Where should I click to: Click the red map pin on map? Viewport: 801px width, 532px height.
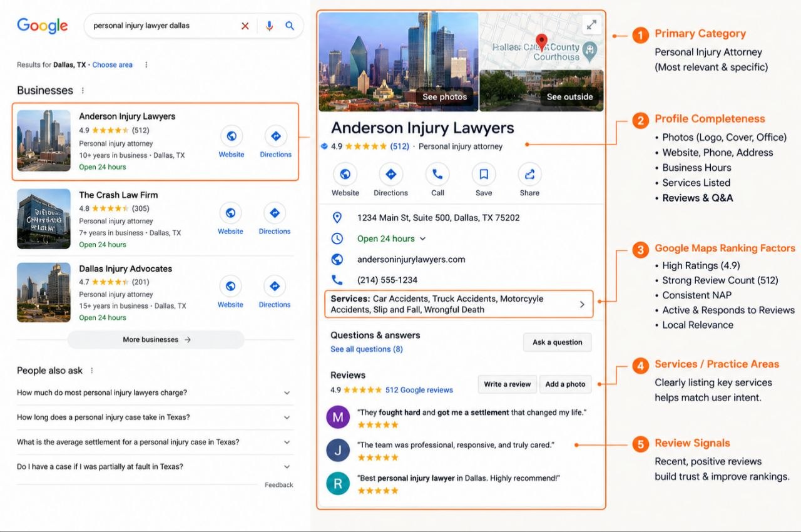(542, 43)
